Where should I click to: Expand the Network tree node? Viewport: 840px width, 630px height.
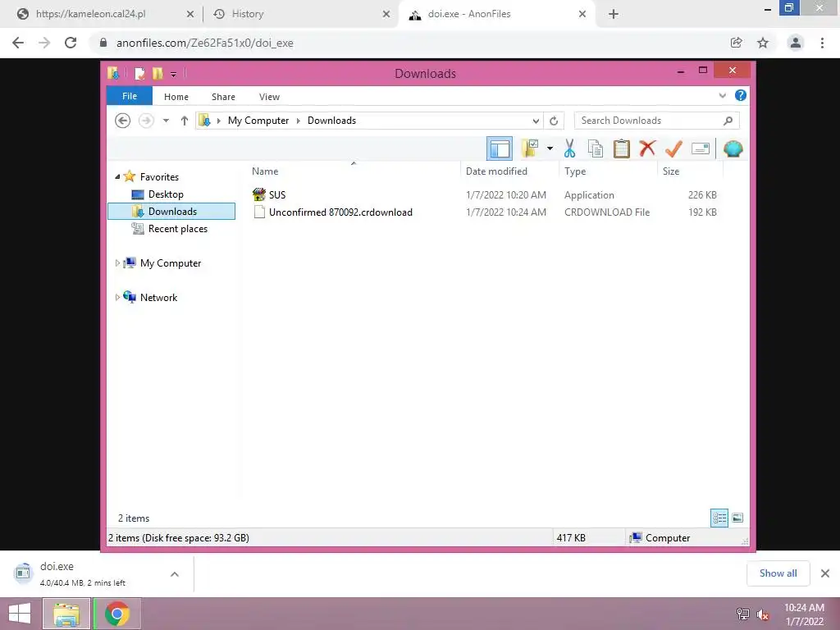coord(117,297)
